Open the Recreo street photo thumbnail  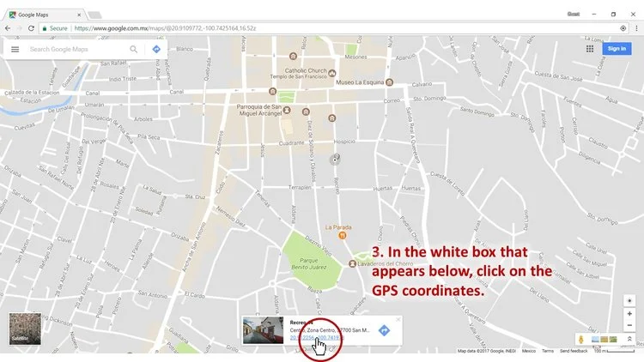point(263,330)
